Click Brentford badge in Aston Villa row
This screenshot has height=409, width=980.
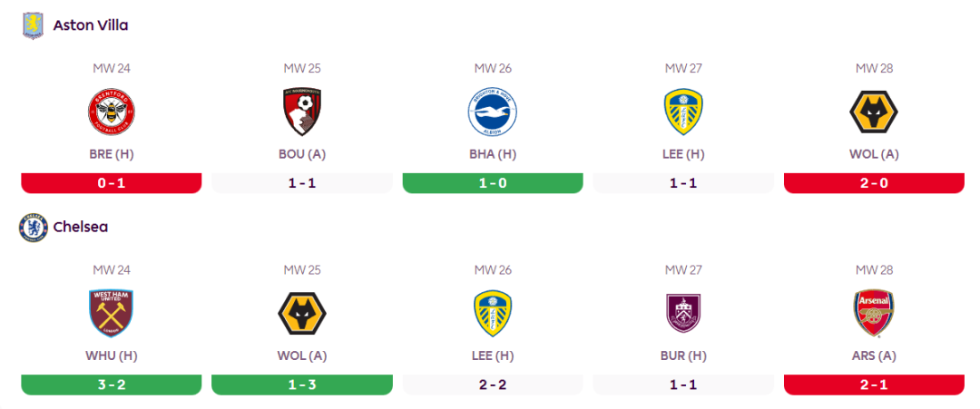(112, 112)
